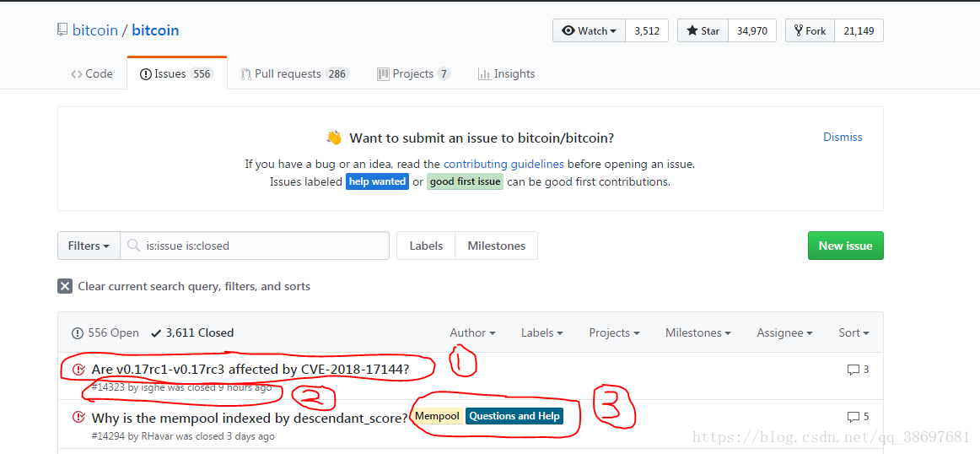The image size is (980, 454).
Task: Dismiss the contribution banner
Action: (843, 137)
